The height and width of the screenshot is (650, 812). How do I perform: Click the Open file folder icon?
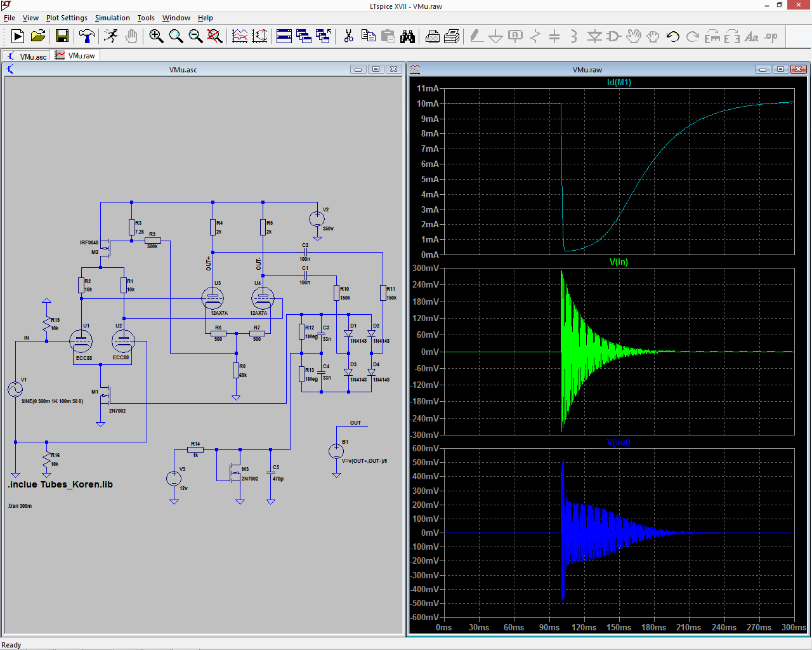tap(38, 36)
